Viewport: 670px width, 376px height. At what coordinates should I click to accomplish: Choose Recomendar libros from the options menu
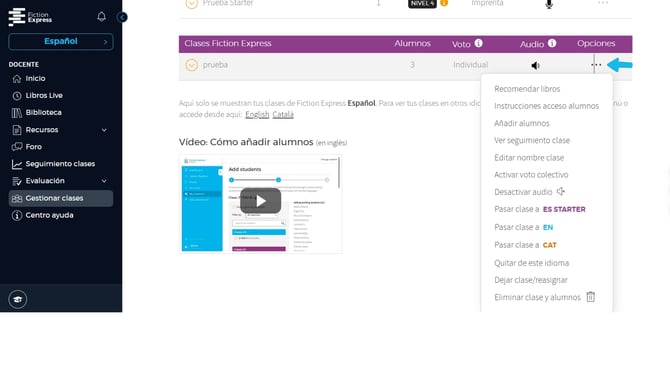click(527, 89)
